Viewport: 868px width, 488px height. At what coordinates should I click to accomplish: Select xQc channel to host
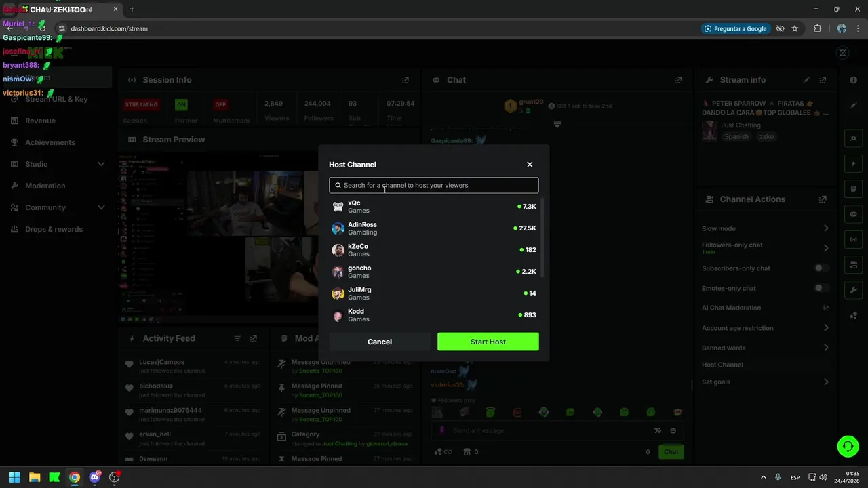pyautogui.click(x=434, y=207)
